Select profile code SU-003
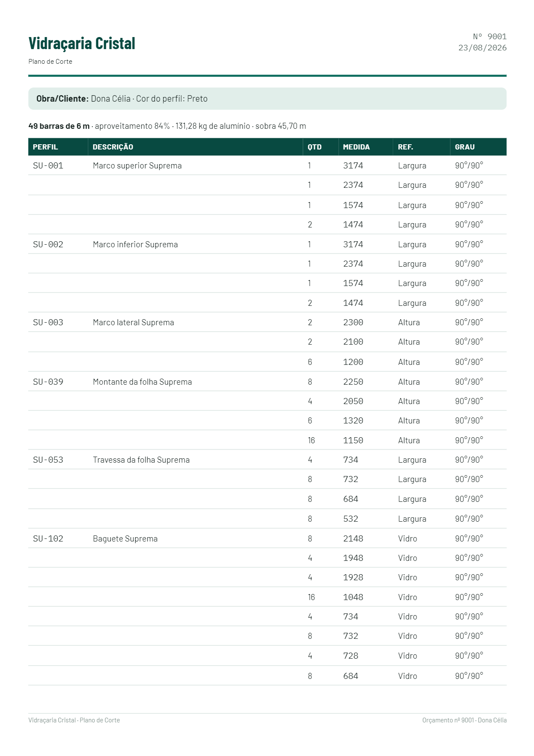 48,322
